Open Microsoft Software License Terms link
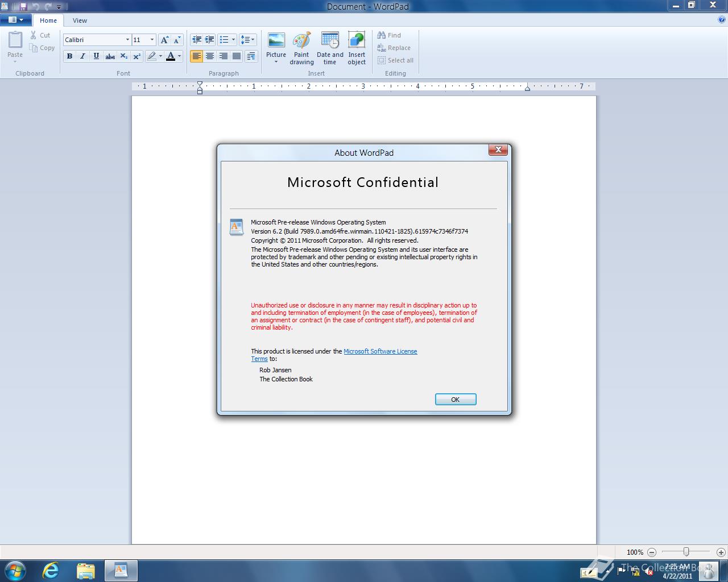The image size is (728, 582). coord(380,351)
